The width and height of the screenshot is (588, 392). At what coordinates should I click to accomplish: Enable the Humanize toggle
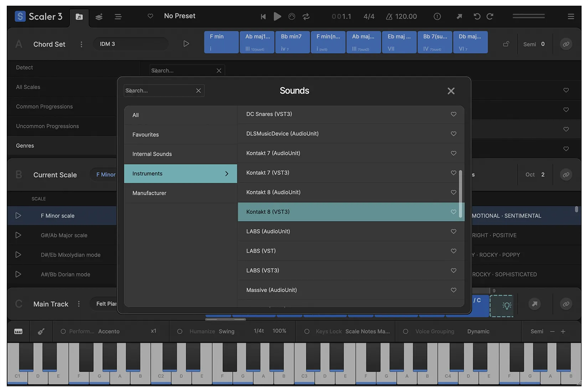click(x=180, y=331)
